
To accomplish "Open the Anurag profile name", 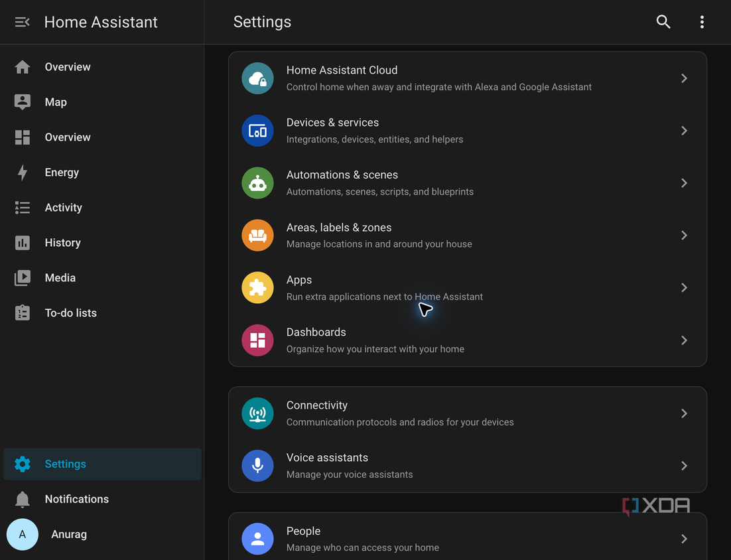I will (x=69, y=534).
